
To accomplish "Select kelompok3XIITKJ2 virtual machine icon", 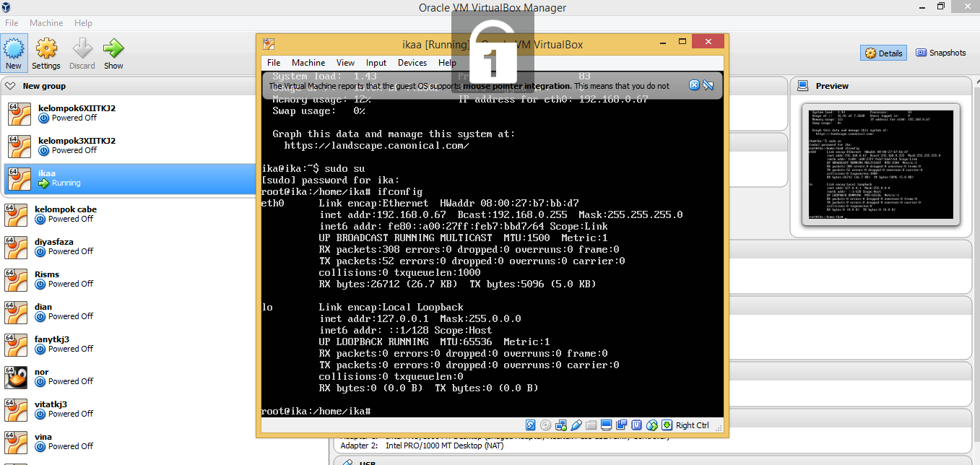I will pyautogui.click(x=18, y=146).
